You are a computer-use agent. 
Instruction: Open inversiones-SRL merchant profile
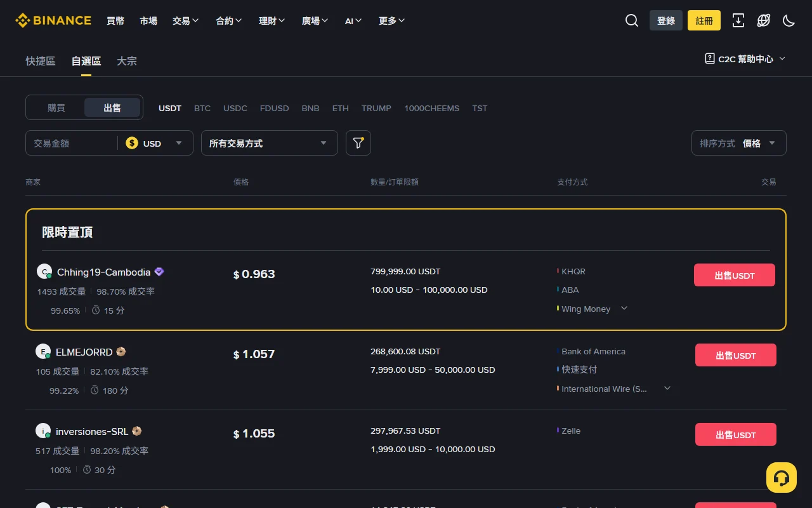92,431
